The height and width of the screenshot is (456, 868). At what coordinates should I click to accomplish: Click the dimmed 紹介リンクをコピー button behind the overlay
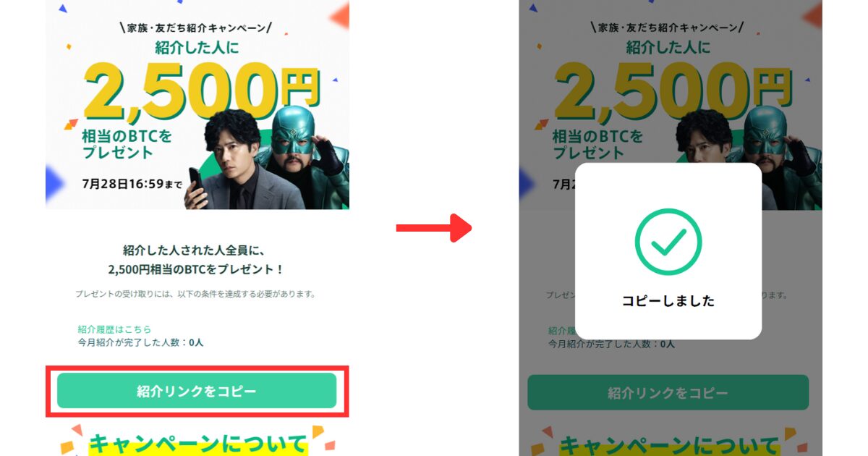tap(668, 392)
